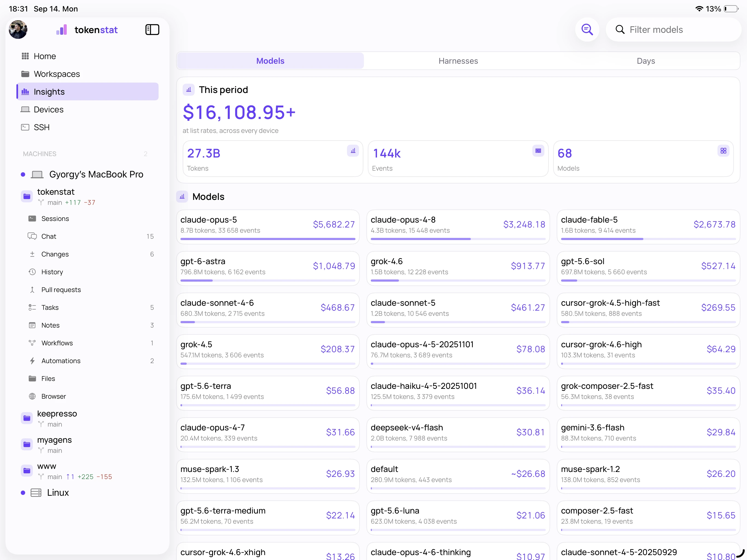The width and height of the screenshot is (747, 560).
Task: Open Tasks under tokenstat
Action: [91, 307]
